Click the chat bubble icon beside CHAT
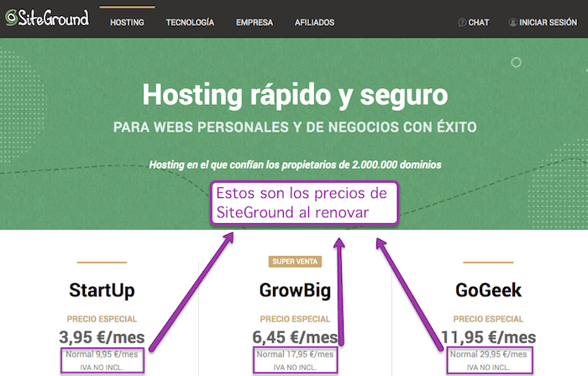The height and width of the screenshot is (376, 588). click(462, 23)
